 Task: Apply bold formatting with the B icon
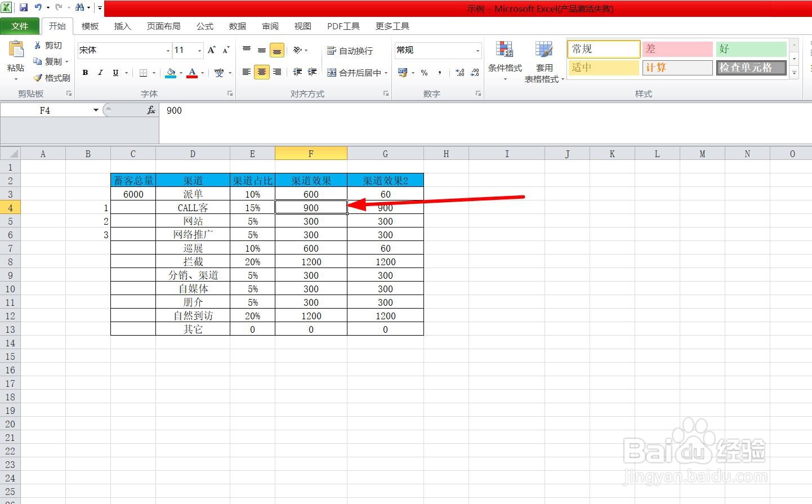[x=85, y=73]
